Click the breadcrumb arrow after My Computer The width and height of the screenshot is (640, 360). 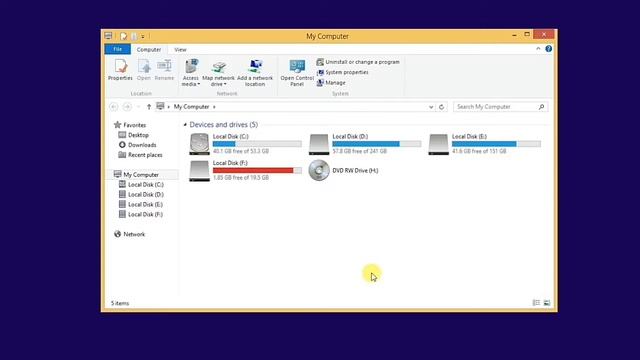[214, 107]
